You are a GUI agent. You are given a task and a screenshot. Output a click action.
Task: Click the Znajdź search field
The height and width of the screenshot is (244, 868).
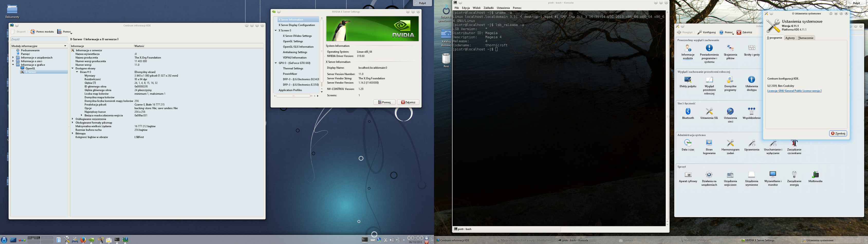pyautogui.click(x=39, y=40)
